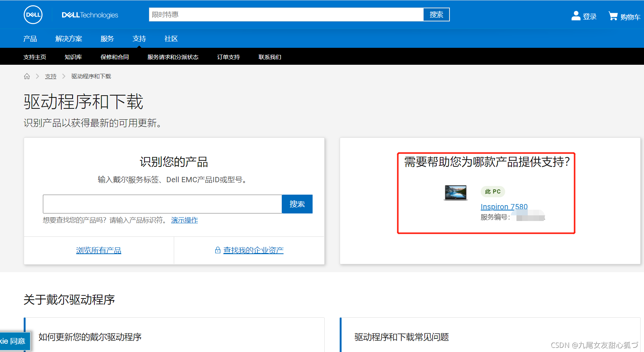Open the 支持 menu
644x352 pixels.
(x=139, y=39)
